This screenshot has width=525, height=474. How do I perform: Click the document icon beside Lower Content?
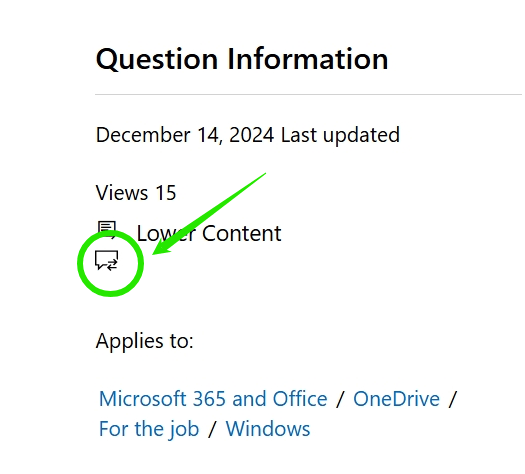tap(107, 229)
